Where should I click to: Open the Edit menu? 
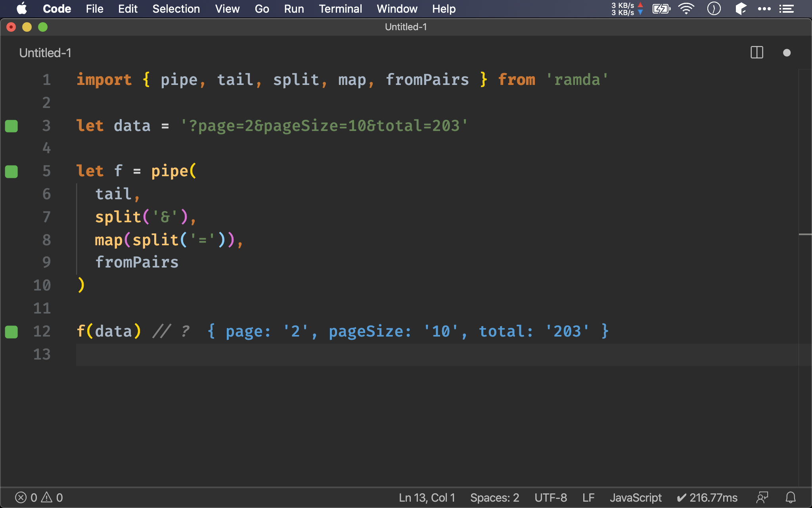[x=128, y=9]
